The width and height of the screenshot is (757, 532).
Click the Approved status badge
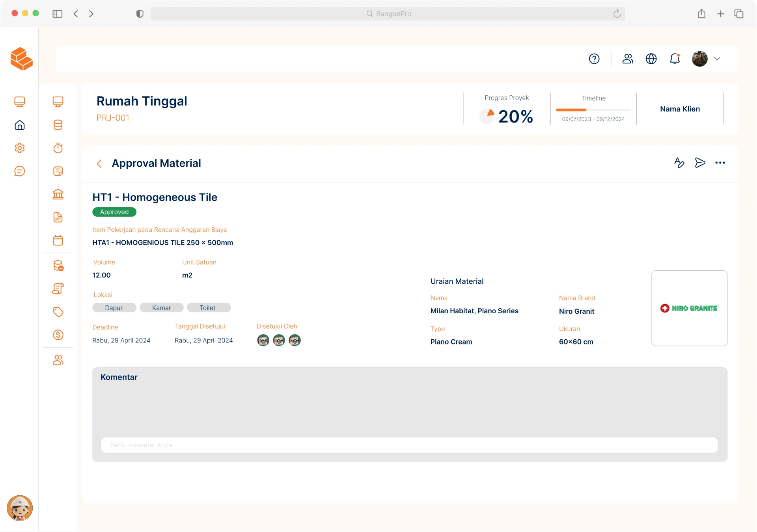[114, 212]
